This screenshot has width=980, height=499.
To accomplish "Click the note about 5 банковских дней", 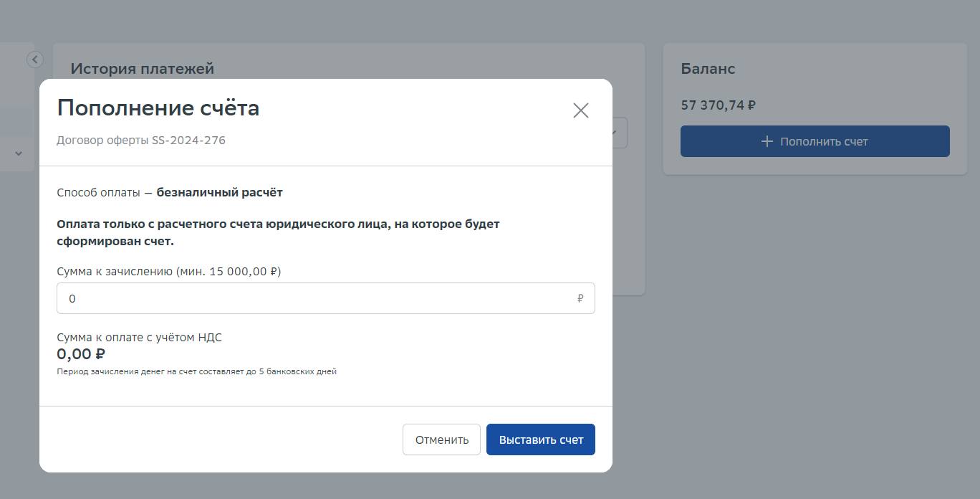I will pos(197,371).
